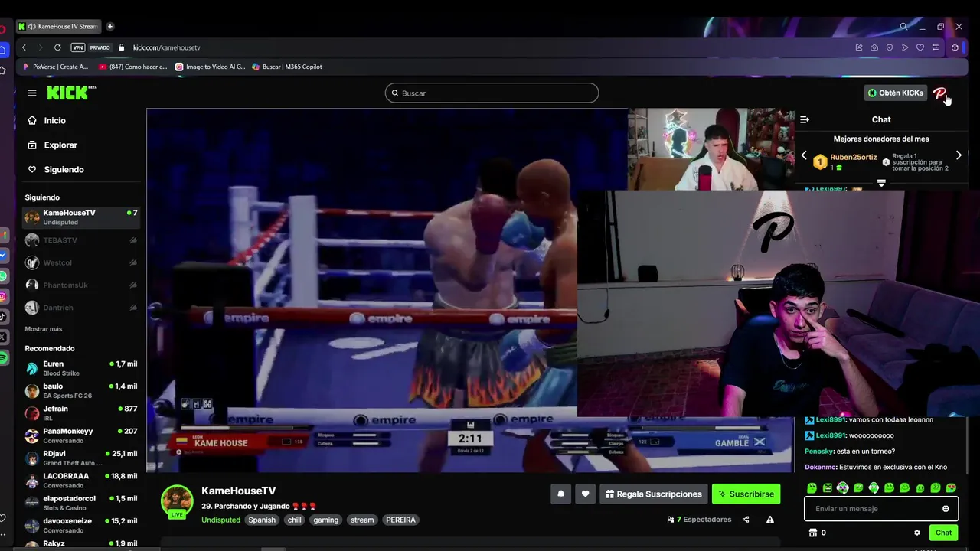Reload the page with refresh icon

click(x=57, y=47)
